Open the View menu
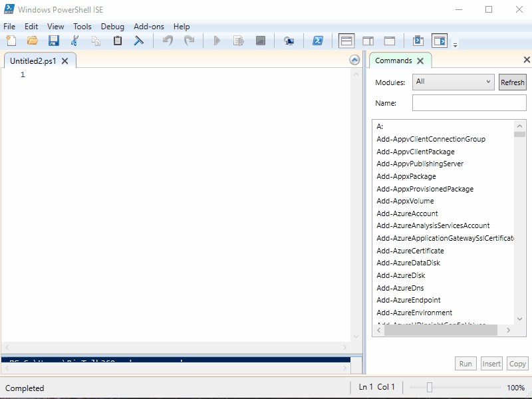The width and height of the screenshot is (532, 399). 56,27
